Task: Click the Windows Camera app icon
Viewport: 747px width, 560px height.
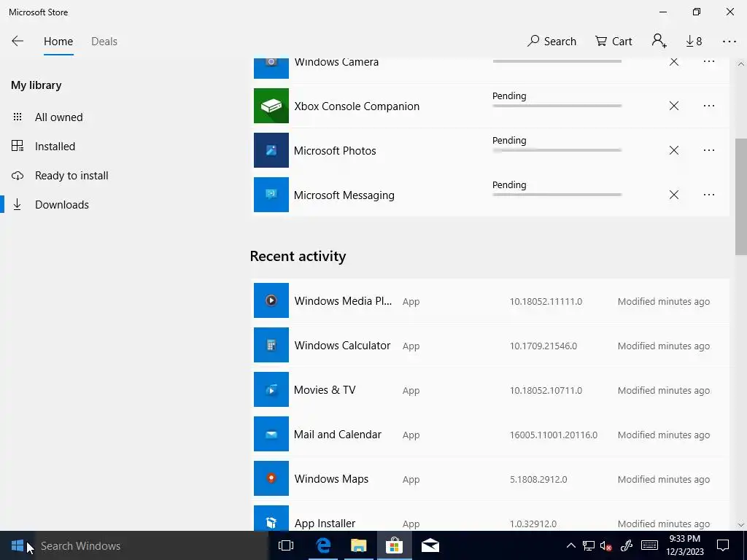Action: [x=271, y=68]
